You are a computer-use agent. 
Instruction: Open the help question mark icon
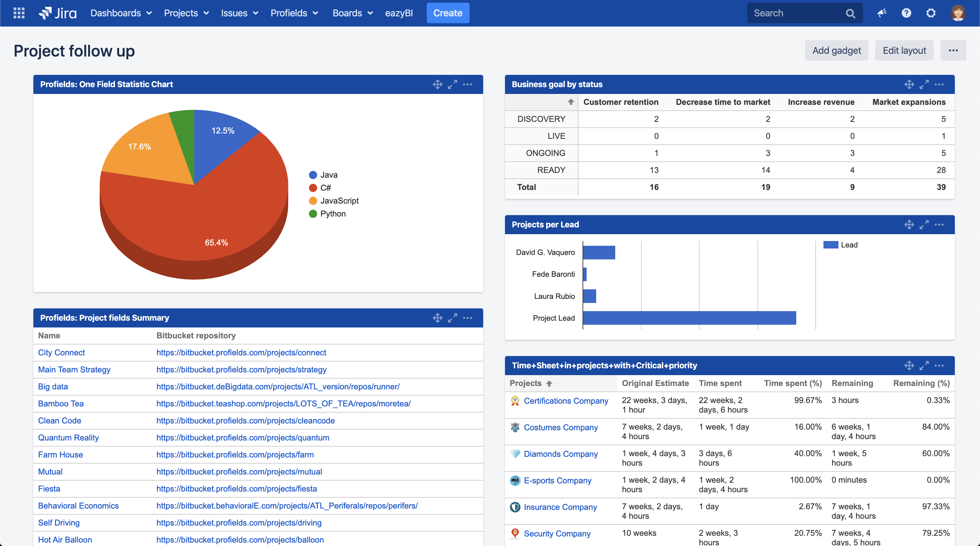pos(906,13)
